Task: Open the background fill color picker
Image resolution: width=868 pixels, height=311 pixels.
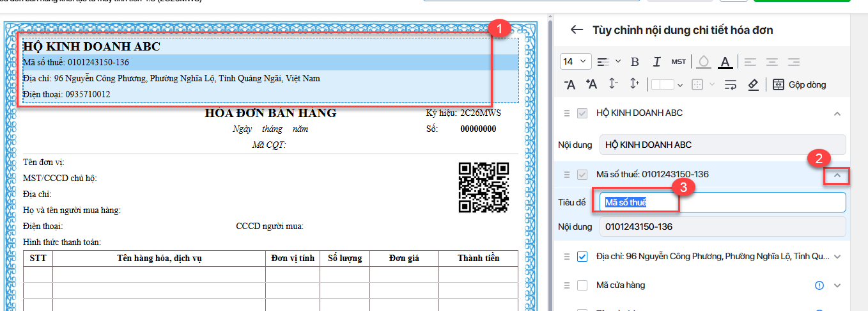Action: (x=703, y=62)
